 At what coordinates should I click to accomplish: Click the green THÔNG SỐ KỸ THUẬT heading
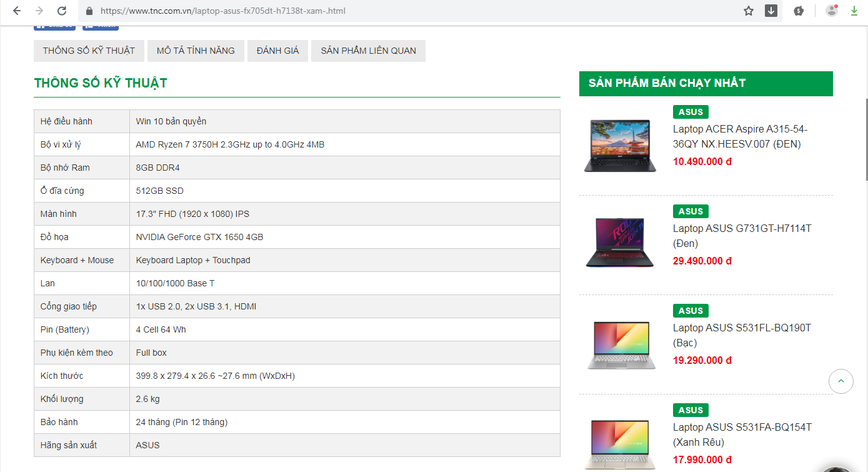point(101,83)
